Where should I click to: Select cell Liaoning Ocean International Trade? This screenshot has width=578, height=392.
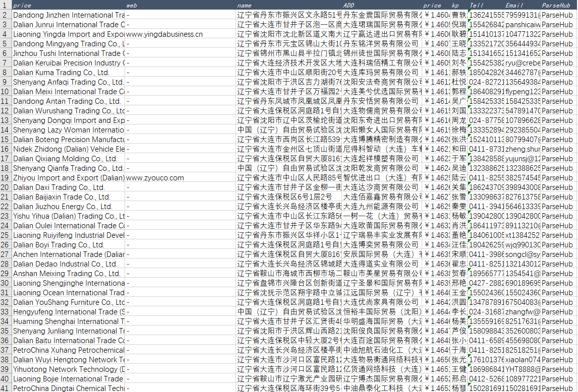click(69, 293)
